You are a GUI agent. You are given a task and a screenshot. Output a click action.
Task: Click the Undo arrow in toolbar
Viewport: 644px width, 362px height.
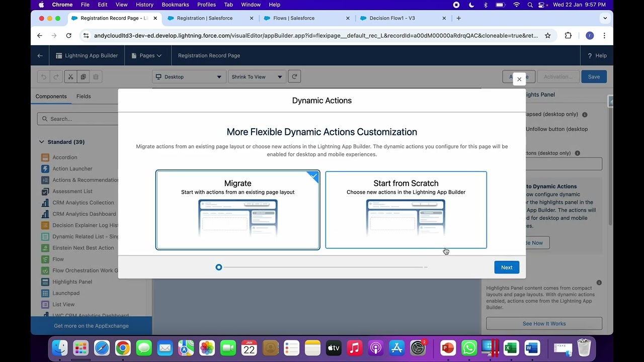point(44,77)
